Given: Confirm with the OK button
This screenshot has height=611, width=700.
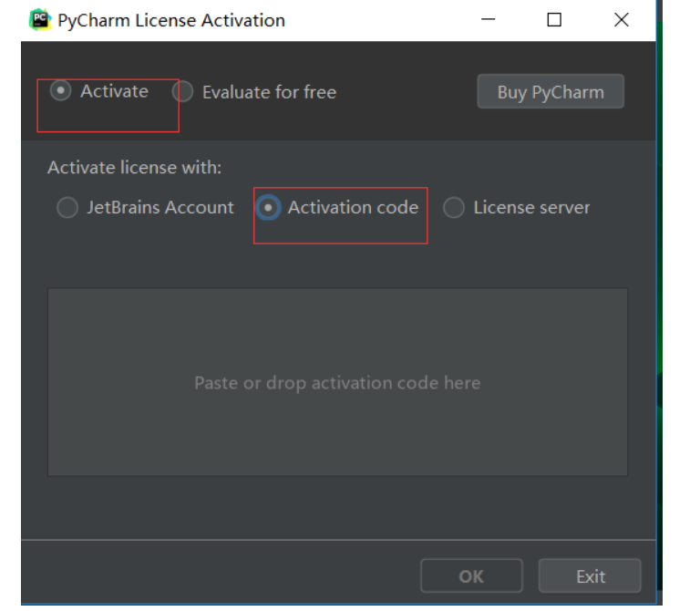Looking at the screenshot, I should point(471,575).
